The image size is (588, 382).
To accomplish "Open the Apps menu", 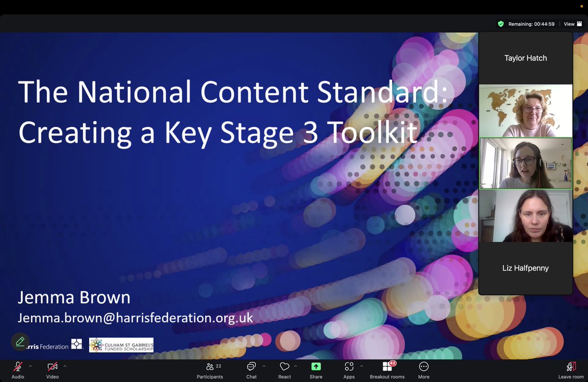I will pyautogui.click(x=349, y=370).
